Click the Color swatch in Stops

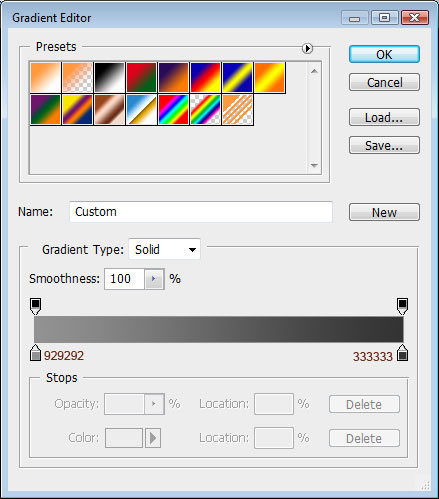pos(124,438)
